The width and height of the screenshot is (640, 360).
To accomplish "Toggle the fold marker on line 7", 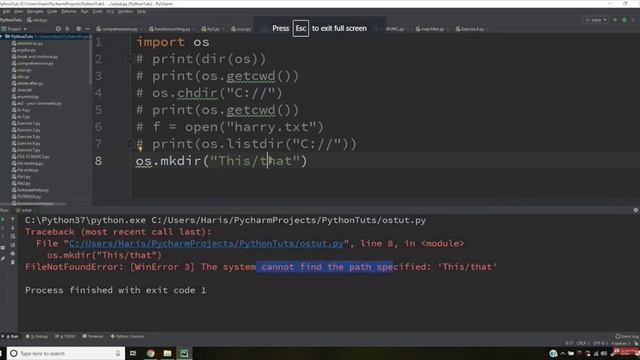I will click(130, 143).
